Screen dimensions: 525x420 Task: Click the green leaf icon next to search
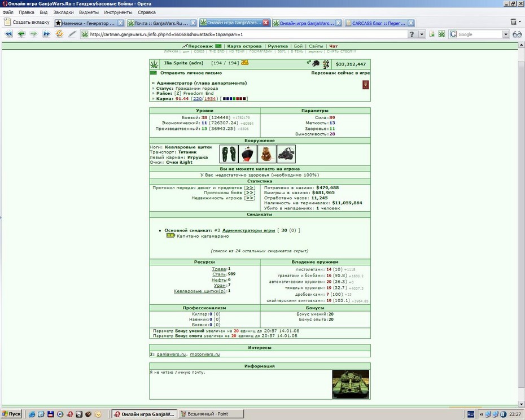442,34
